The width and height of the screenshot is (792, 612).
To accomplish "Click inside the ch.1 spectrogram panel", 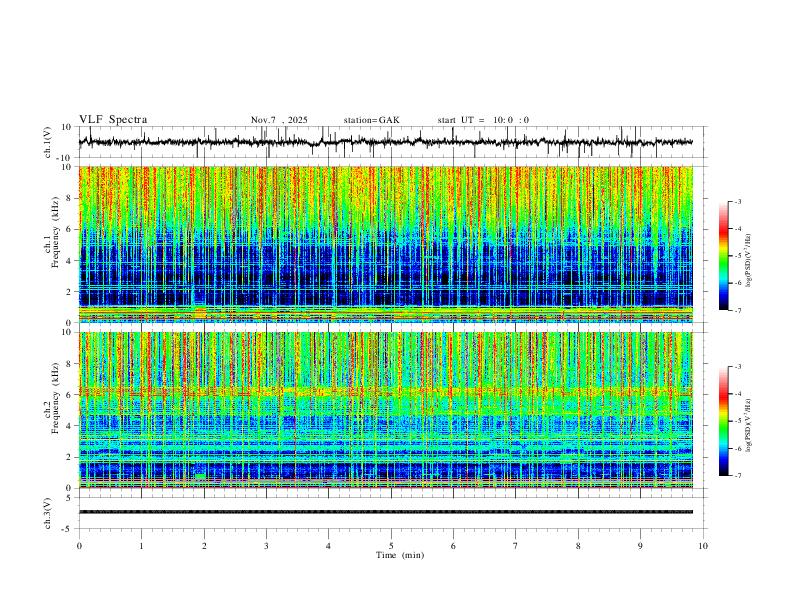I will 386,244.
